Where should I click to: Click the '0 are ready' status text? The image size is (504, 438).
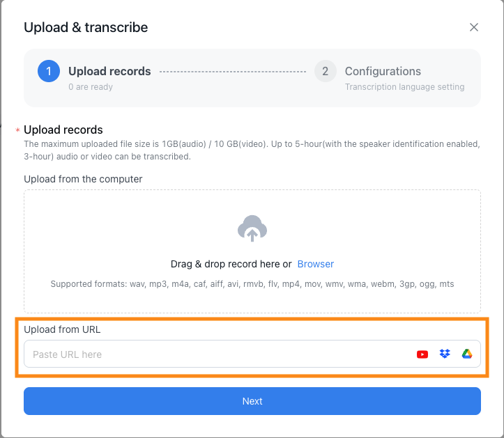point(91,87)
